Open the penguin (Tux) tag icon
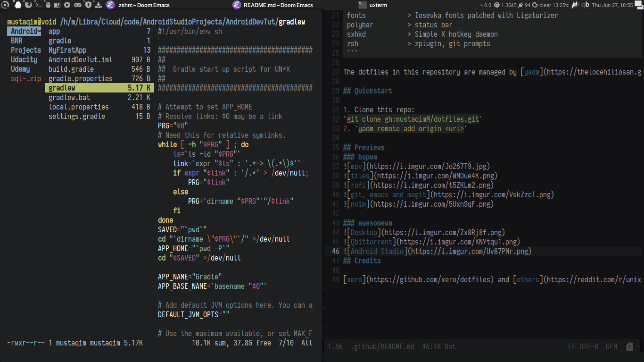The width and height of the screenshot is (644, 362). 18,5
